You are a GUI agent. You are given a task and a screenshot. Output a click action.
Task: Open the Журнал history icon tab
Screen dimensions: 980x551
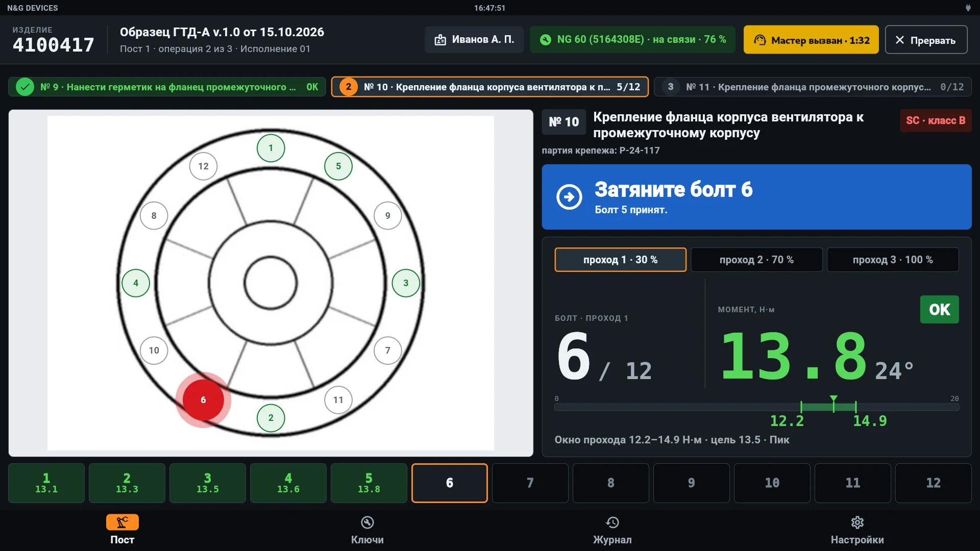click(612, 522)
